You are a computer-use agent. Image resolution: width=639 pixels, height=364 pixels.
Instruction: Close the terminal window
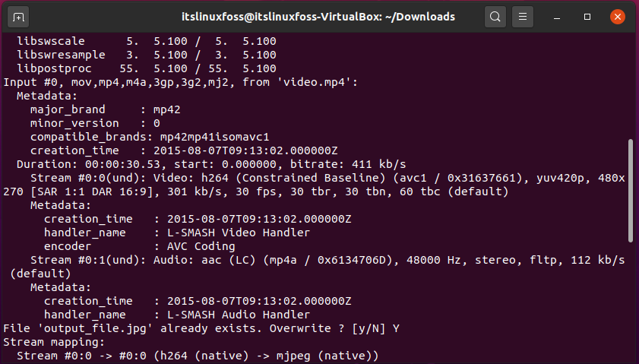pyautogui.click(x=618, y=17)
